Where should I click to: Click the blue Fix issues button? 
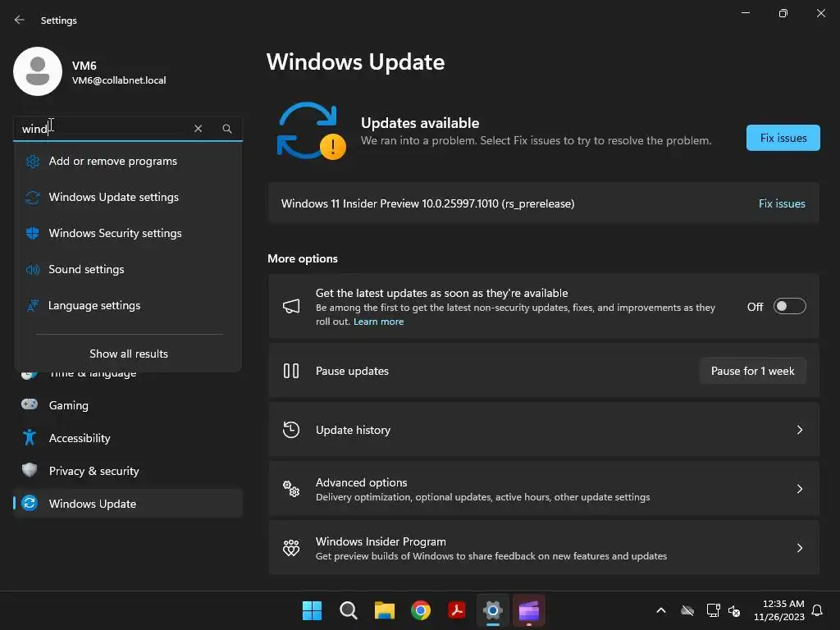pos(783,138)
